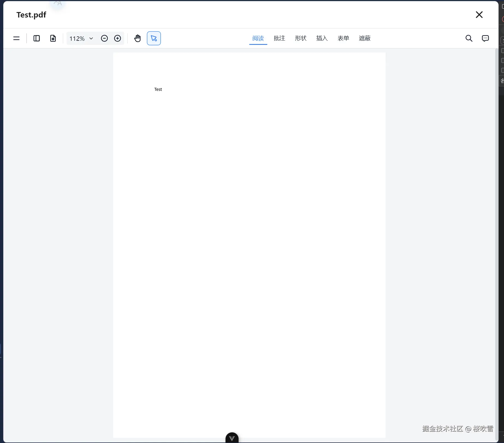
Task: Activate the selection cursor tool
Action: [154, 38]
